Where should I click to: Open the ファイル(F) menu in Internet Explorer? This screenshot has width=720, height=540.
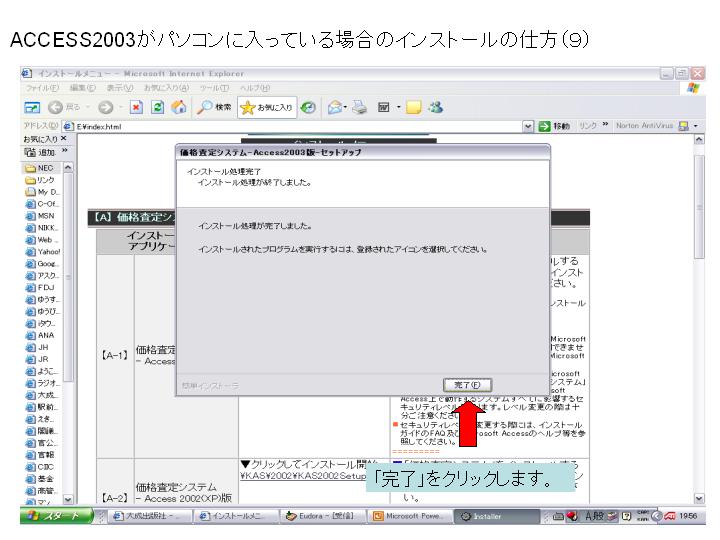pyautogui.click(x=42, y=88)
